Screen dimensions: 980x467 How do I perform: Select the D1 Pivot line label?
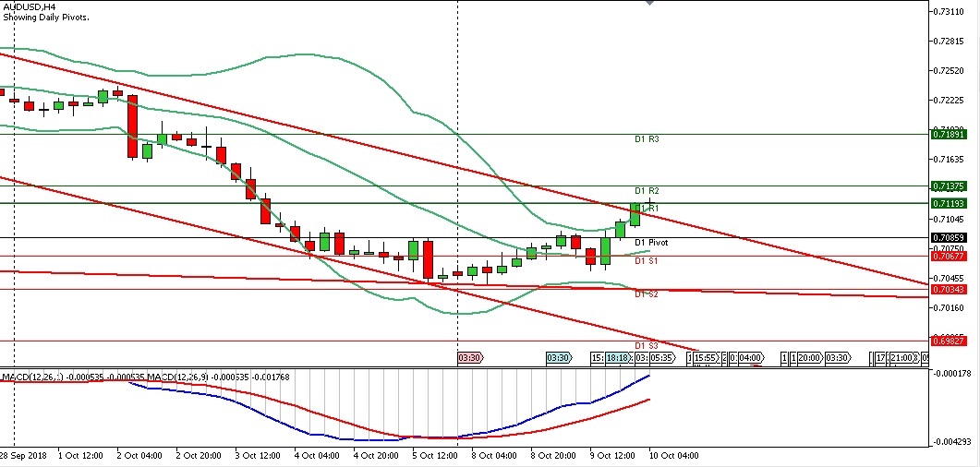pyautogui.click(x=651, y=243)
